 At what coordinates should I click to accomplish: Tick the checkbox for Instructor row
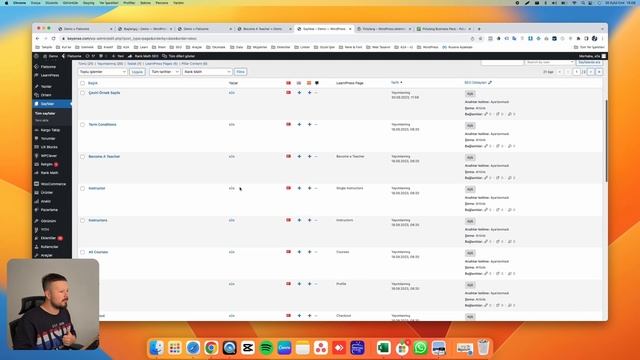[82, 189]
